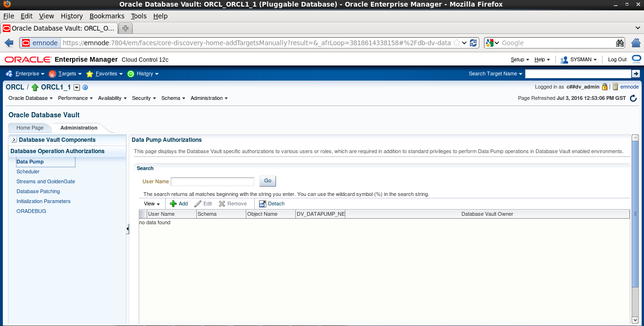This screenshot has width=644, height=326.
Task: Click the information icon beside ORCL1_1
Action: 85,88
